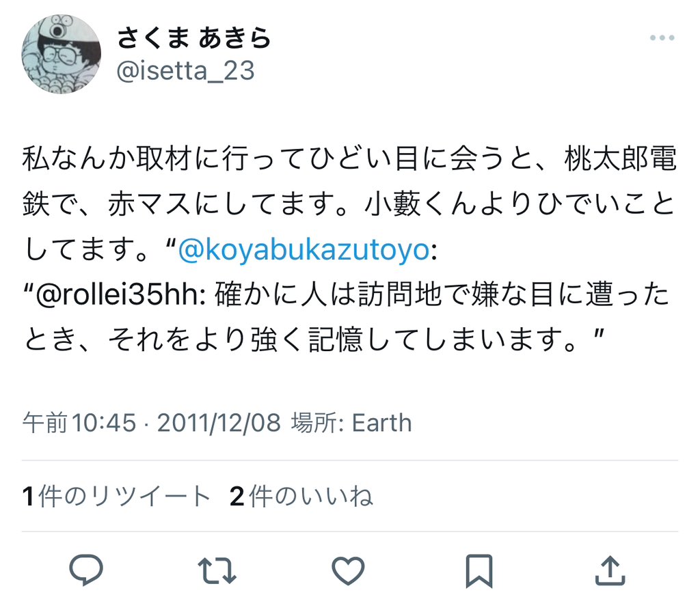Open the share upload arrow icon
The width and height of the screenshot is (700, 612).
pyautogui.click(x=610, y=570)
